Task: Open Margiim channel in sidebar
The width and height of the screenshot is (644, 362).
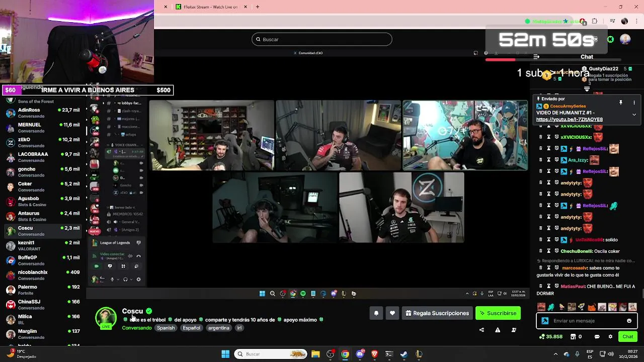Action: pos(42,334)
